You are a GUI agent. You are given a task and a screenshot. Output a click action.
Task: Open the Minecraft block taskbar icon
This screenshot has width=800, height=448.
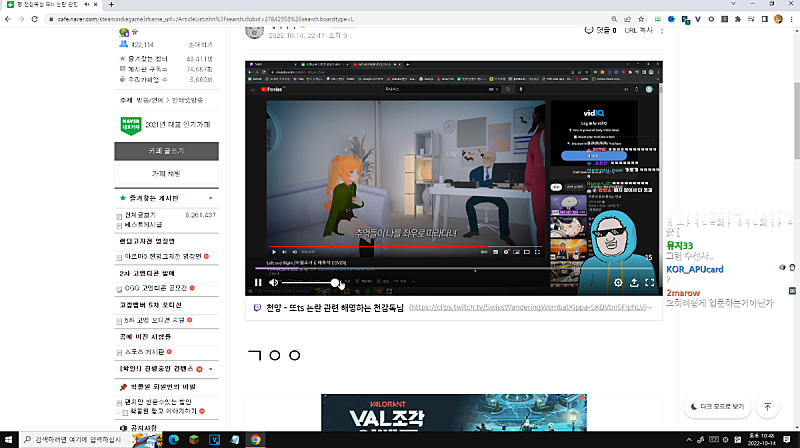(x=194, y=439)
